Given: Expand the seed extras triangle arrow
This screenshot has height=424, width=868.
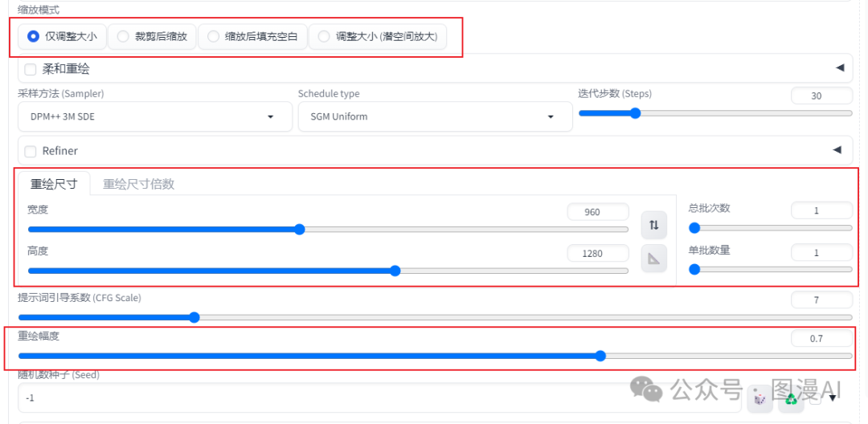Looking at the screenshot, I should tap(832, 398).
